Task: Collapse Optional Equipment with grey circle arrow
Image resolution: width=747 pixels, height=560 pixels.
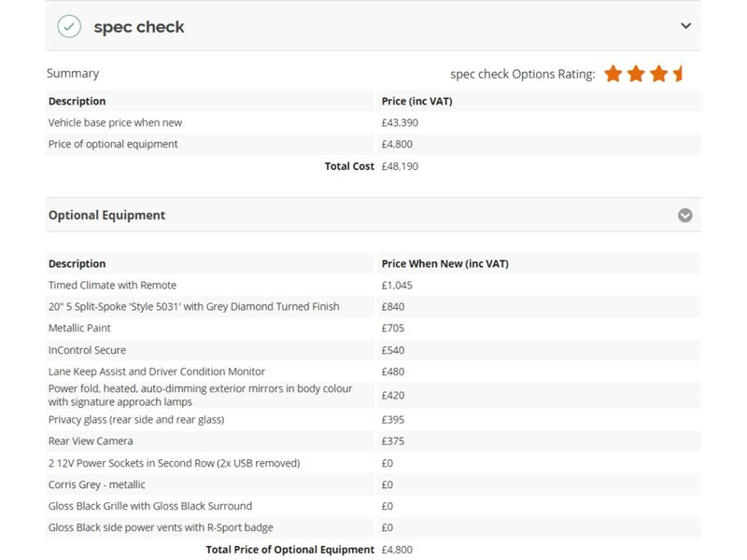Action: pyautogui.click(x=685, y=216)
